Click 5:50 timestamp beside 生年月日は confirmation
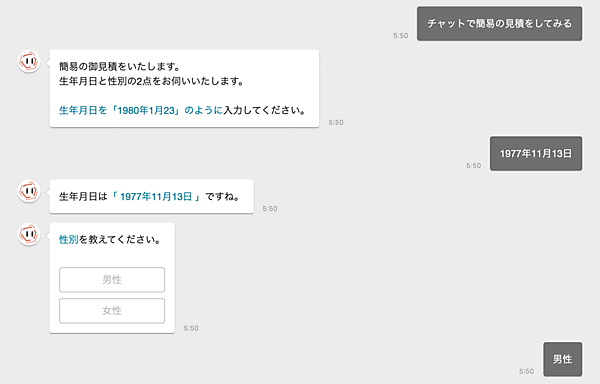 [x=270, y=208]
